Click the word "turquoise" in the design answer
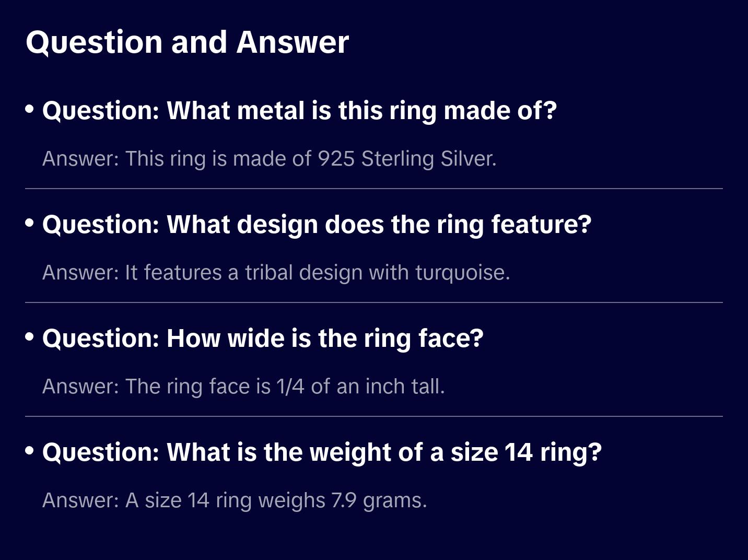Viewport: 748px width, 560px height. 462,273
